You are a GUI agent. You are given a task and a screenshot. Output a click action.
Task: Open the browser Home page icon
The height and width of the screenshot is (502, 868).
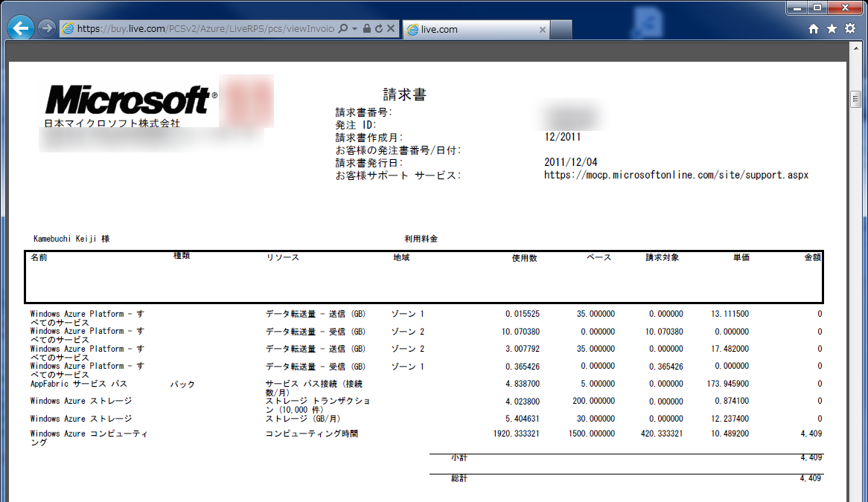(x=813, y=29)
